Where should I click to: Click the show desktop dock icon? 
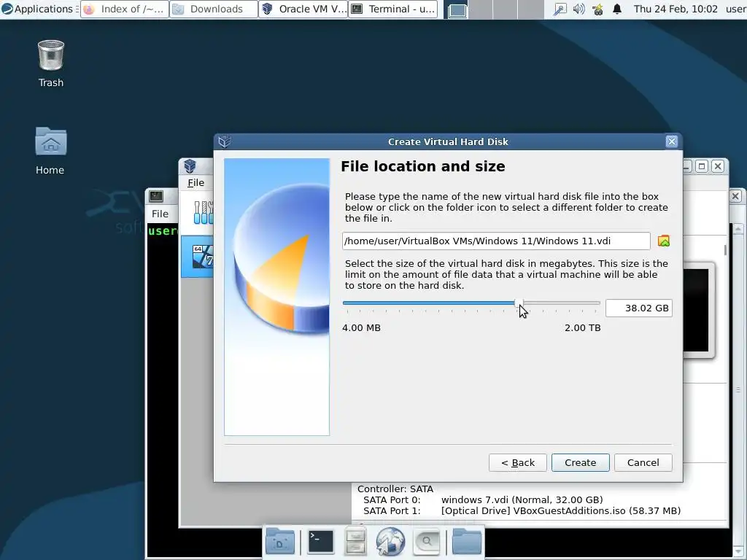(280, 542)
